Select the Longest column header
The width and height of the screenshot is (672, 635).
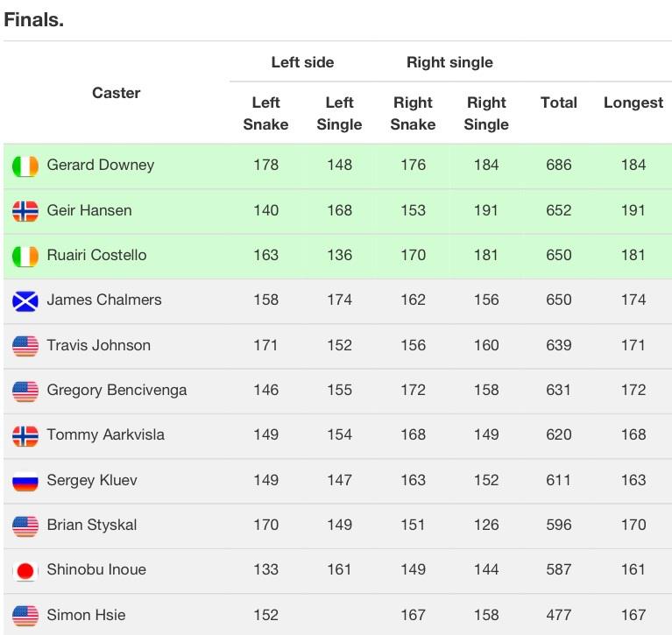point(633,102)
